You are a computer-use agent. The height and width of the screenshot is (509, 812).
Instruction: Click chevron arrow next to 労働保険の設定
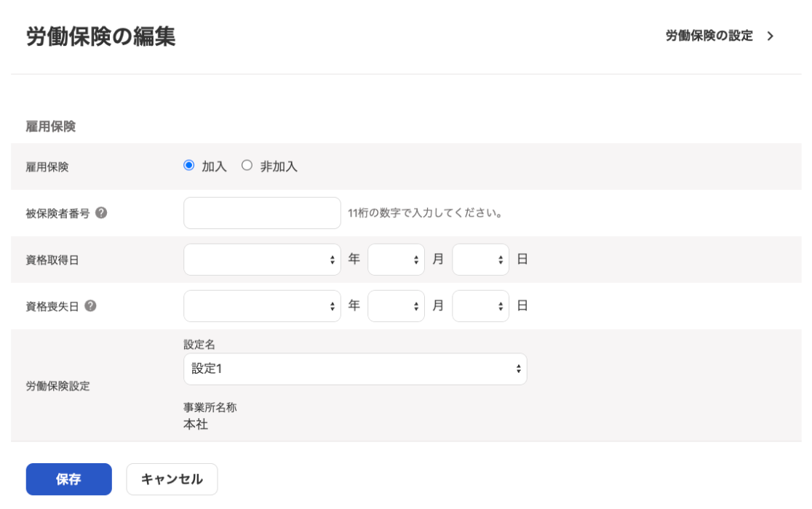771,36
